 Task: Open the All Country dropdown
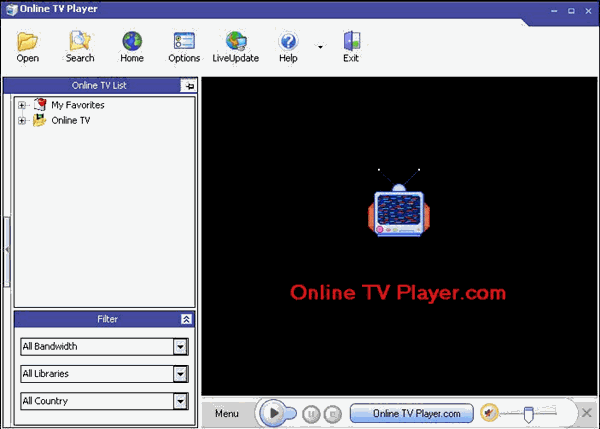[180, 401]
